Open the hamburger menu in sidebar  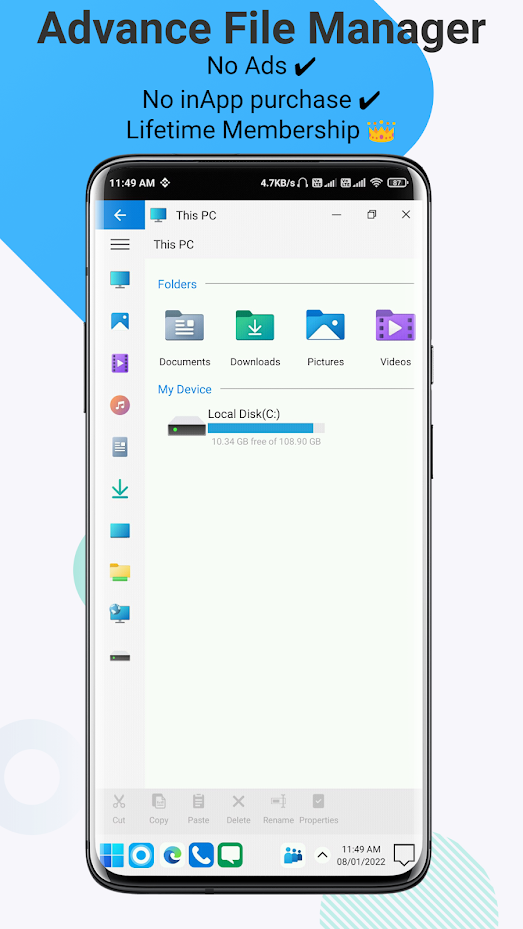[120, 244]
